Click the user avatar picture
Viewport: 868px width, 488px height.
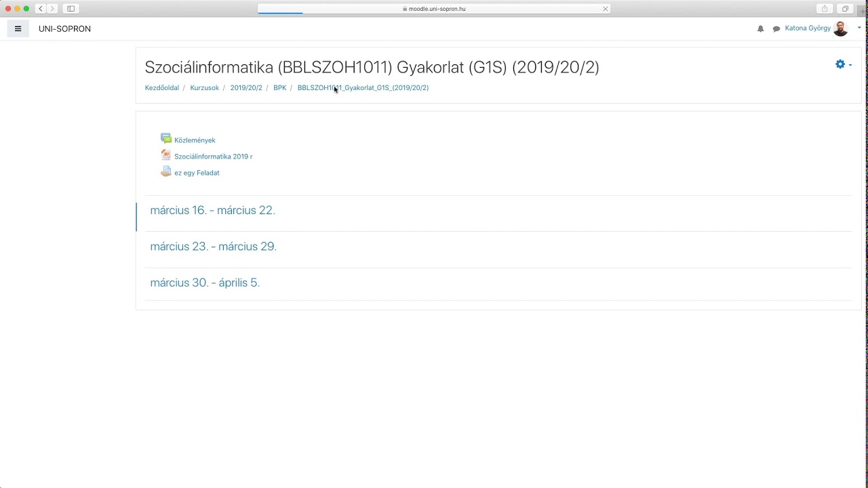pyautogui.click(x=841, y=28)
